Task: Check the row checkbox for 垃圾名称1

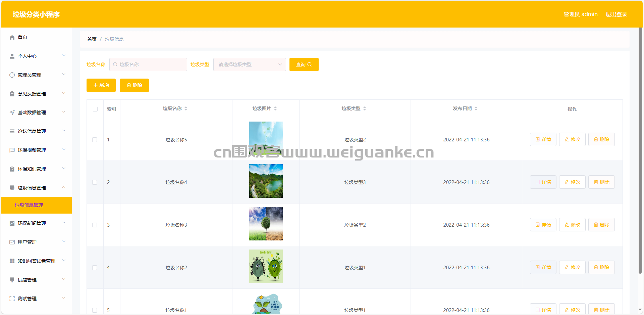Action: point(95,310)
